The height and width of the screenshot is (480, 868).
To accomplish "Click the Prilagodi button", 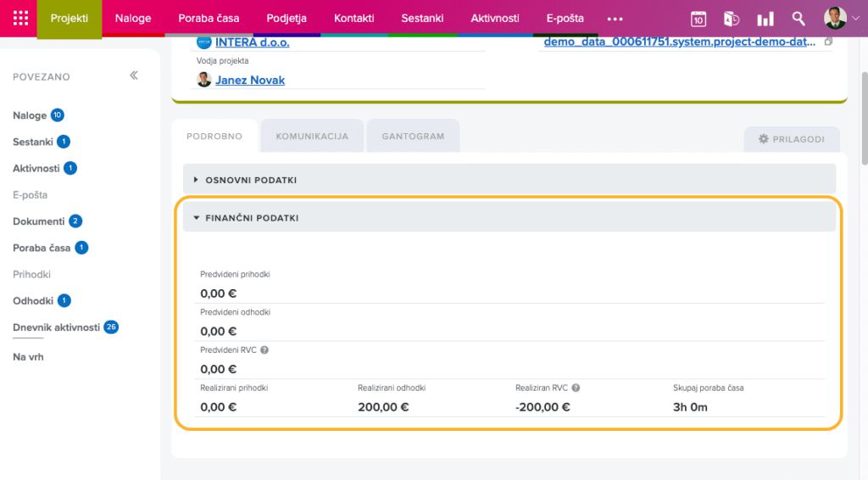I will (791, 139).
